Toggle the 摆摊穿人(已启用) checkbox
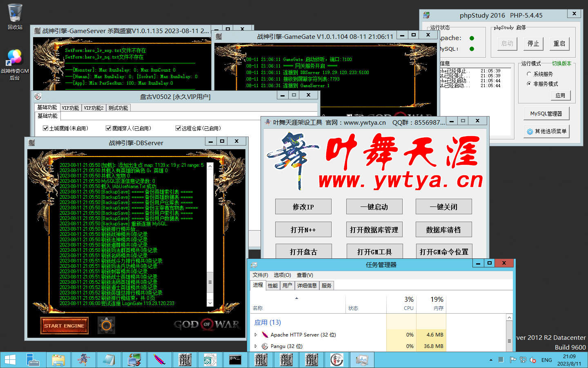 (x=109, y=128)
